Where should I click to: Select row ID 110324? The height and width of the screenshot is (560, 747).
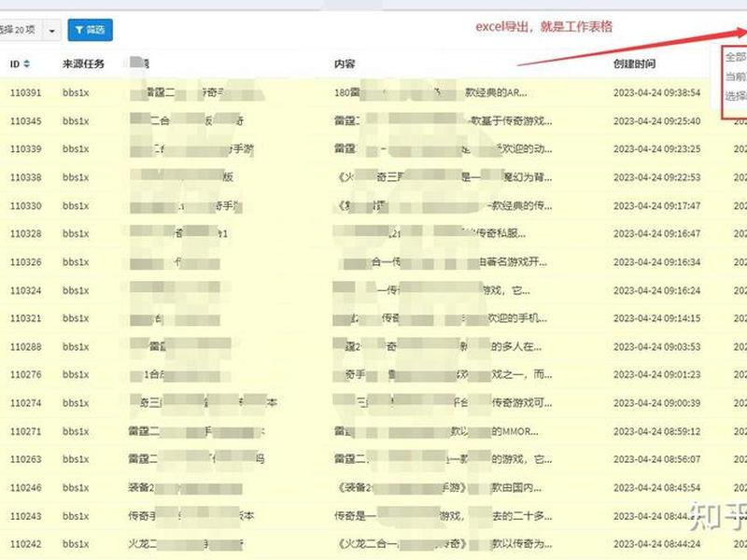26,290
